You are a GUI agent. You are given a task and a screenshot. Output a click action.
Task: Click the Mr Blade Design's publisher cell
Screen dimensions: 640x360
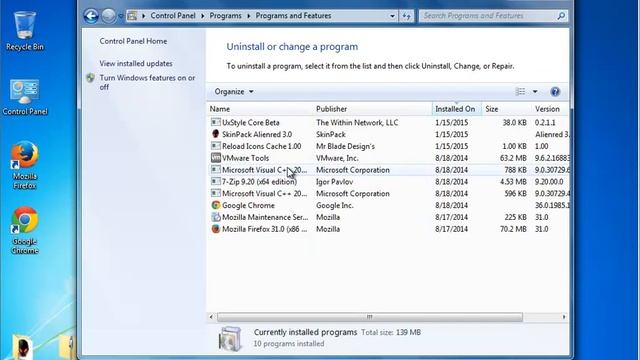coord(345,146)
